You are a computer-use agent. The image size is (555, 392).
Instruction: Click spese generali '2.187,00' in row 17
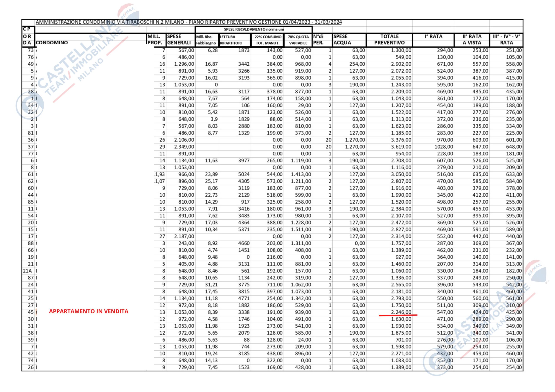[184, 236]
